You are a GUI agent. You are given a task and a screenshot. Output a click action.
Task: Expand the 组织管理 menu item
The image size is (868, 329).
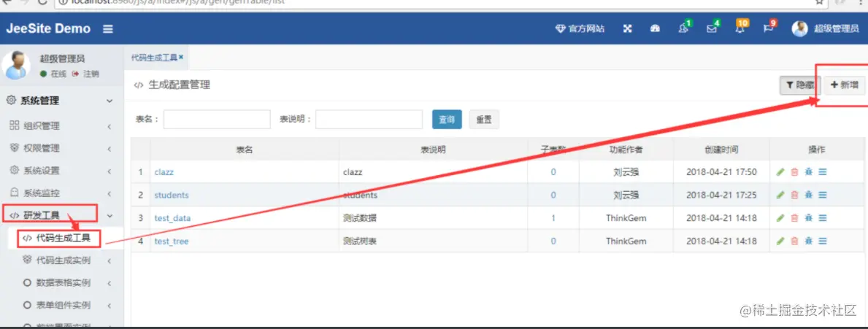click(61, 126)
